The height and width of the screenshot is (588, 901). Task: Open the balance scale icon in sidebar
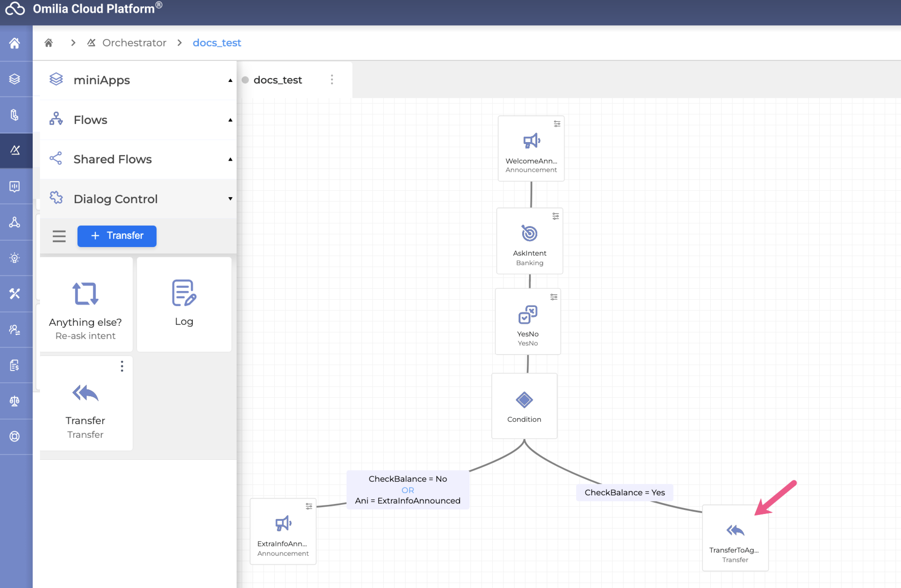pos(14,400)
